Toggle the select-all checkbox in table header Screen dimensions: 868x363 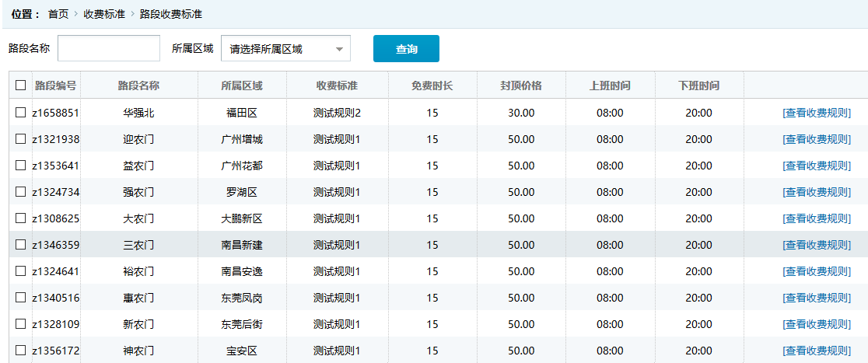(21, 86)
